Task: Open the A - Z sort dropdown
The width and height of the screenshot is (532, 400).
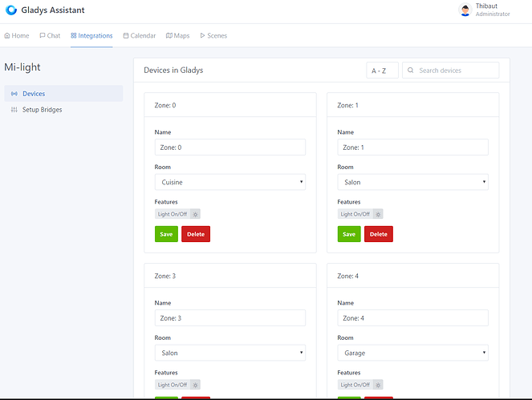Action: (383, 71)
